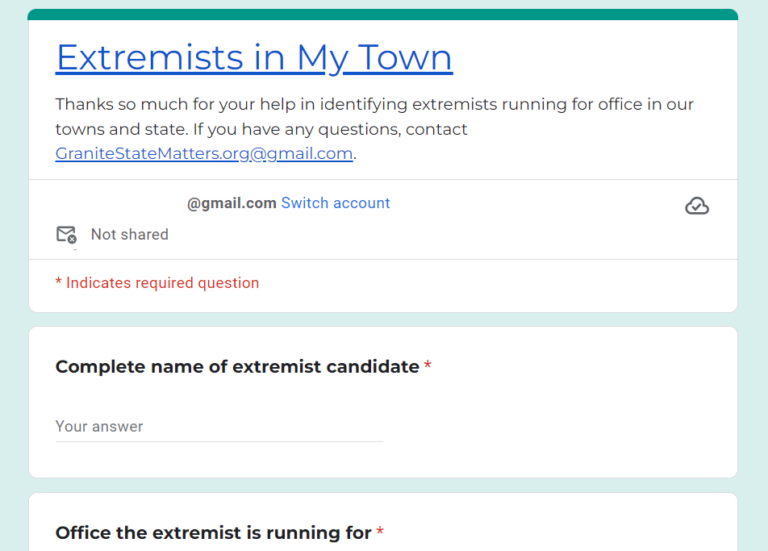Open the "Extremists in My Town" title link
This screenshot has height=551, width=768.
coord(254,58)
